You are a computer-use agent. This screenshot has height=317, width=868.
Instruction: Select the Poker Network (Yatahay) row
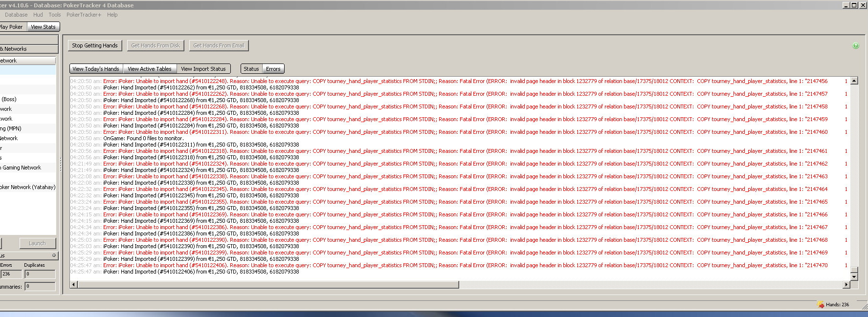(x=28, y=187)
